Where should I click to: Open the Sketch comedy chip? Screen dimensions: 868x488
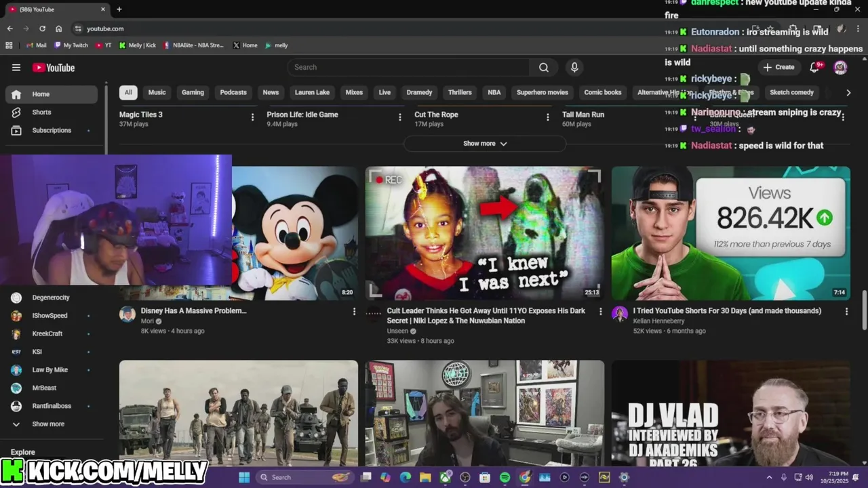[x=791, y=92]
